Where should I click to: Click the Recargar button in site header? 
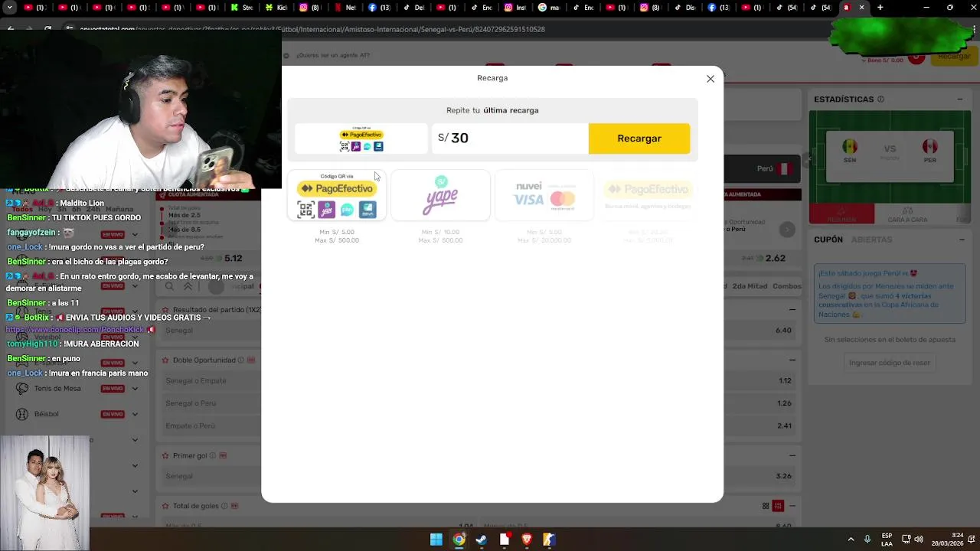pyautogui.click(x=954, y=56)
